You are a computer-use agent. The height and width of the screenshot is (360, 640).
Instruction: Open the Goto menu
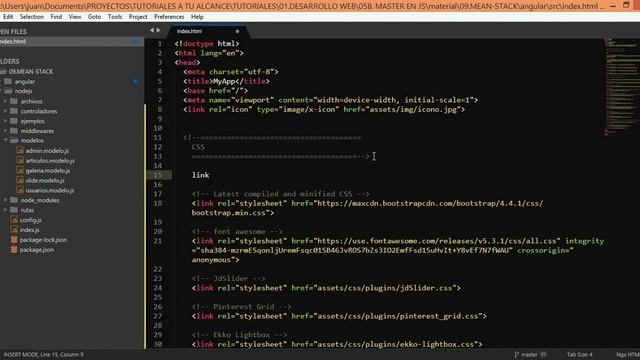[x=94, y=17]
